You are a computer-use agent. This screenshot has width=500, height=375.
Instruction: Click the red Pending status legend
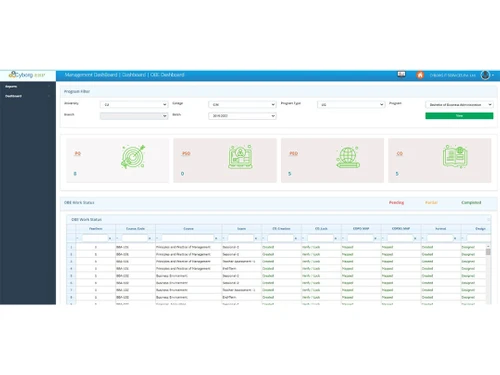coord(396,203)
